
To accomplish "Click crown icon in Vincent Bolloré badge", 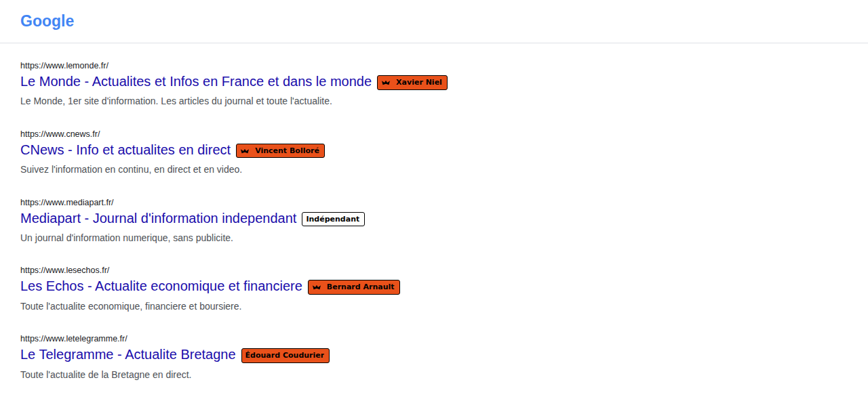I will pos(245,151).
